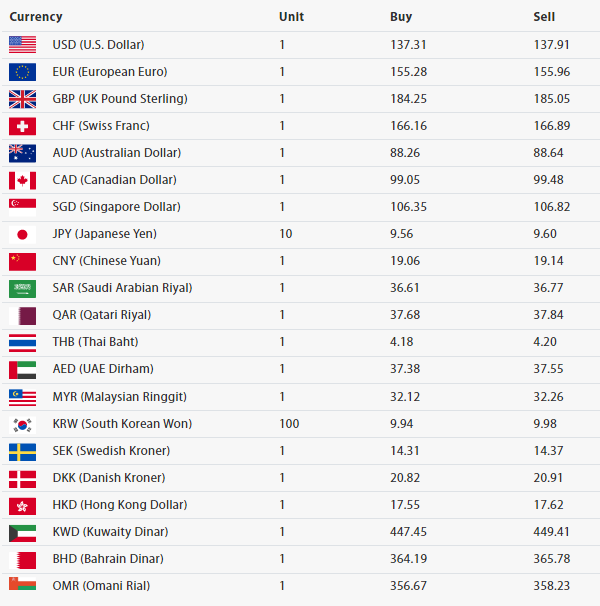Click the Buy column header
The height and width of the screenshot is (606, 600).
click(401, 17)
